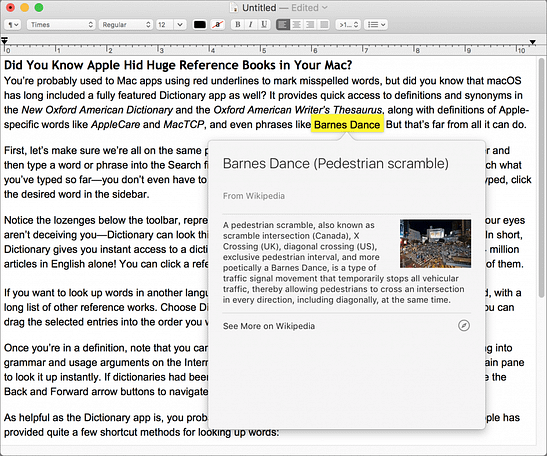Select center text alignment

[296, 24]
